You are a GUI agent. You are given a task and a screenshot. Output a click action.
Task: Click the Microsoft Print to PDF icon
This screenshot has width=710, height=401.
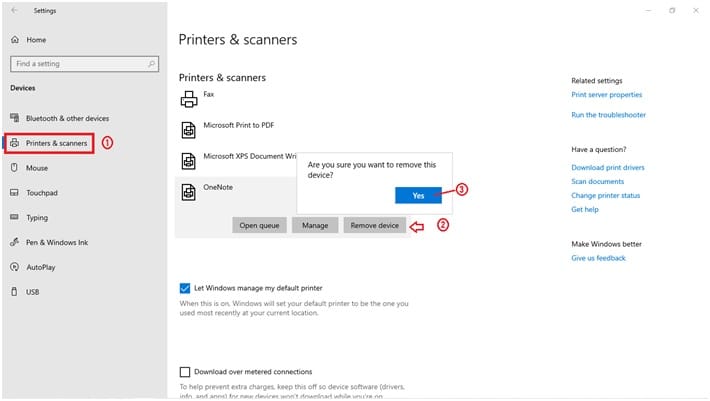[x=189, y=130]
